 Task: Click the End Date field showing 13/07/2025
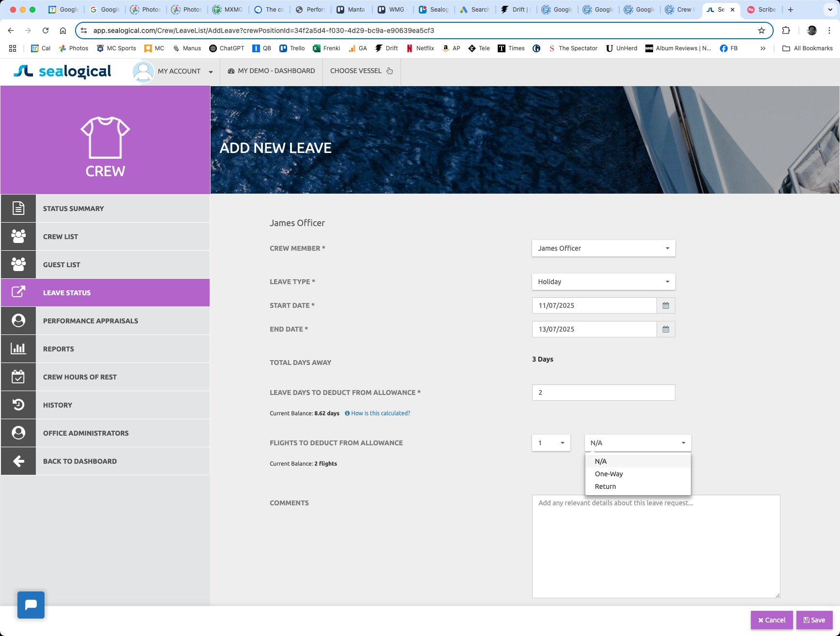(594, 329)
